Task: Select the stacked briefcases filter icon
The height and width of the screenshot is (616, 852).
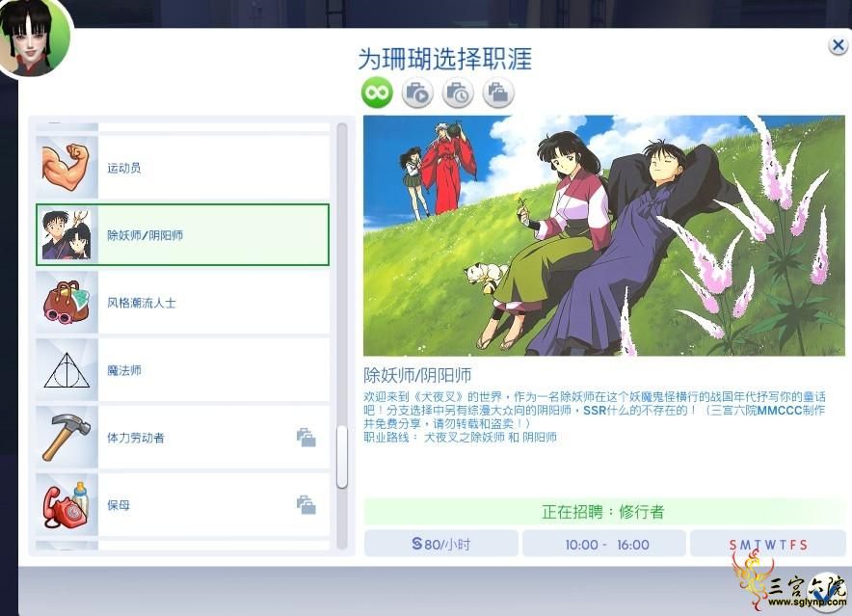Action: [x=497, y=93]
